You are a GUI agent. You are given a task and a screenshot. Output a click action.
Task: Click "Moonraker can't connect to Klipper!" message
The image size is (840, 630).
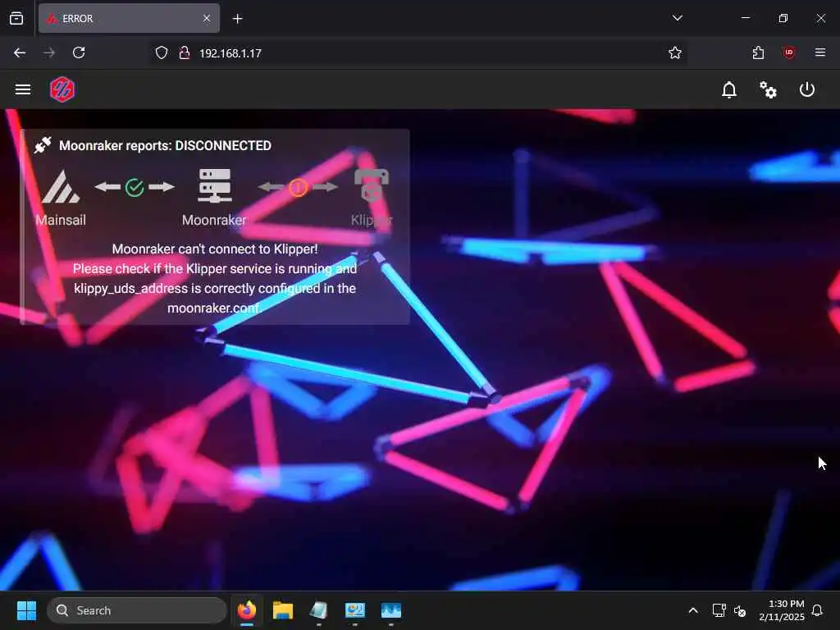click(x=215, y=249)
